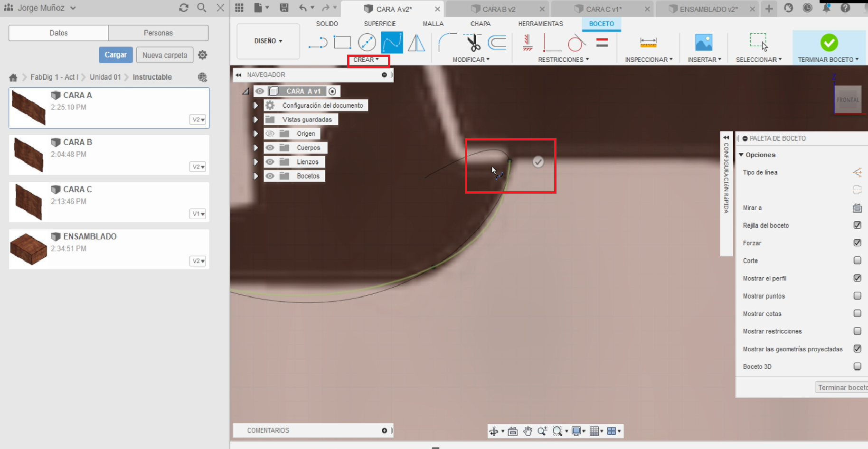This screenshot has width=868, height=449.
Task: Select the Pan hand tool
Action: click(528, 431)
